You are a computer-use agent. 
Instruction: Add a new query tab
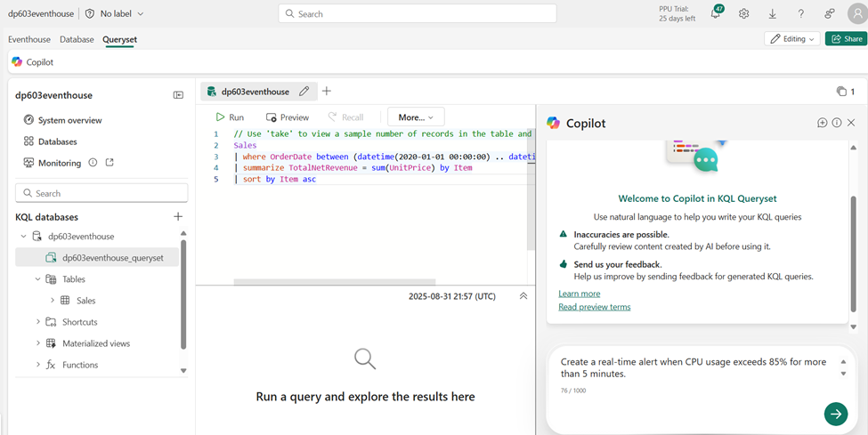327,91
